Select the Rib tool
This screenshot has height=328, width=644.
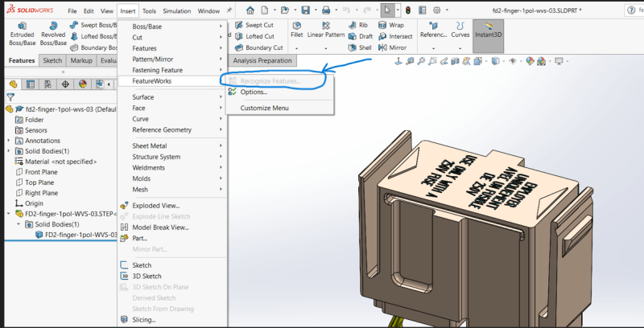(357, 25)
